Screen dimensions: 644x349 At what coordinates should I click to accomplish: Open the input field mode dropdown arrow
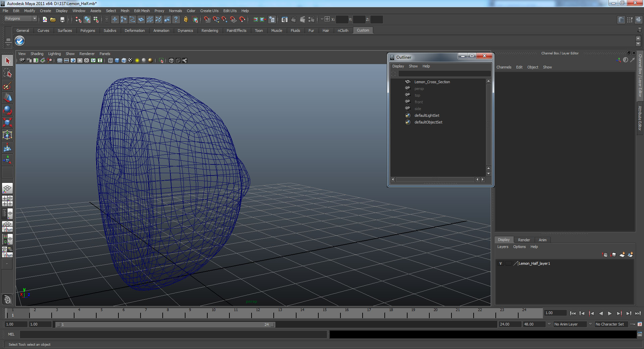(322, 19)
